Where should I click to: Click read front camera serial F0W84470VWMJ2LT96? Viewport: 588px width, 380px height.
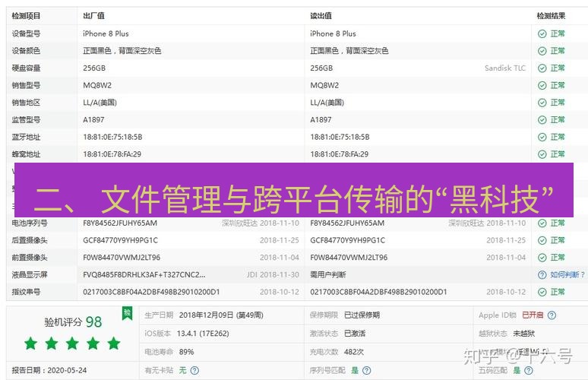pyautogui.click(x=349, y=258)
